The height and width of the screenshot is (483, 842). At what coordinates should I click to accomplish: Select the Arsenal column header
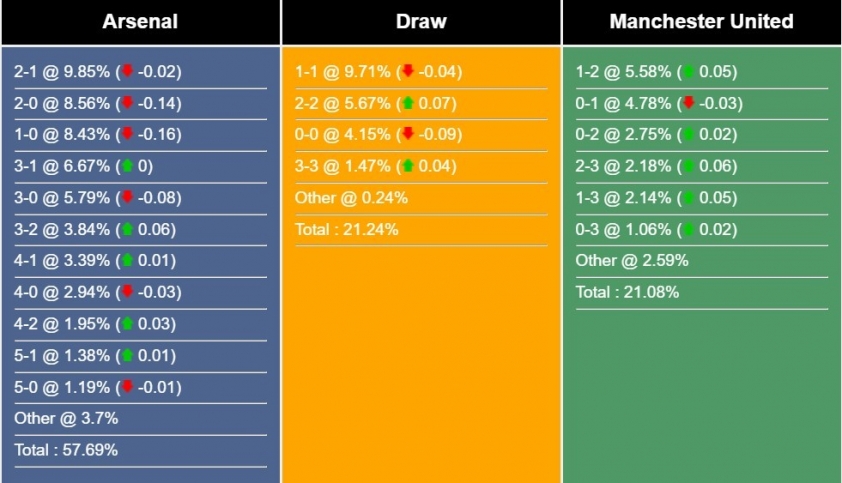(x=140, y=22)
